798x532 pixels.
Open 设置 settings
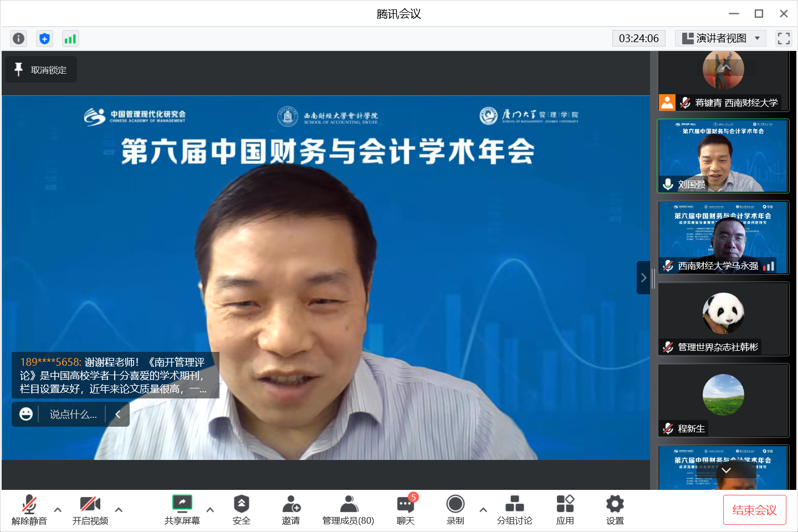(615, 510)
